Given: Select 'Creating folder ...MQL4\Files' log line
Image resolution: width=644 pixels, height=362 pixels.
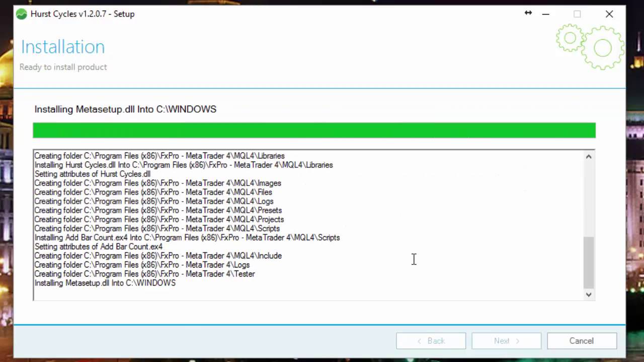Looking at the screenshot, I should click(x=153, y=192).
